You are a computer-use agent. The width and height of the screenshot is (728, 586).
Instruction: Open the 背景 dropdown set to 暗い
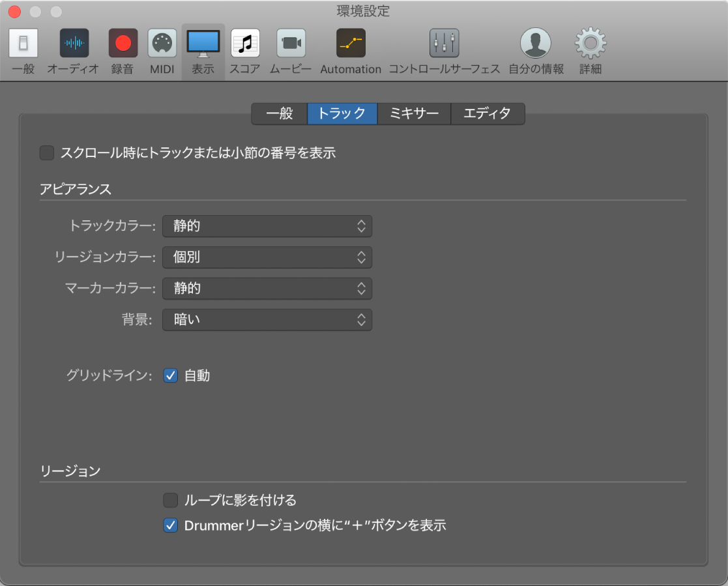pos(267,319)
